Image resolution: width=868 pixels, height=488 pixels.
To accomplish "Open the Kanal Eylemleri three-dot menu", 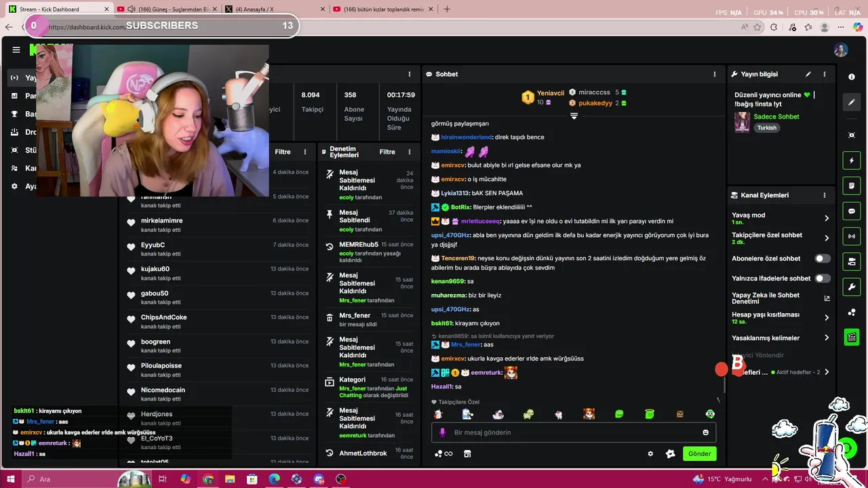I will click(x=825, y=195).
